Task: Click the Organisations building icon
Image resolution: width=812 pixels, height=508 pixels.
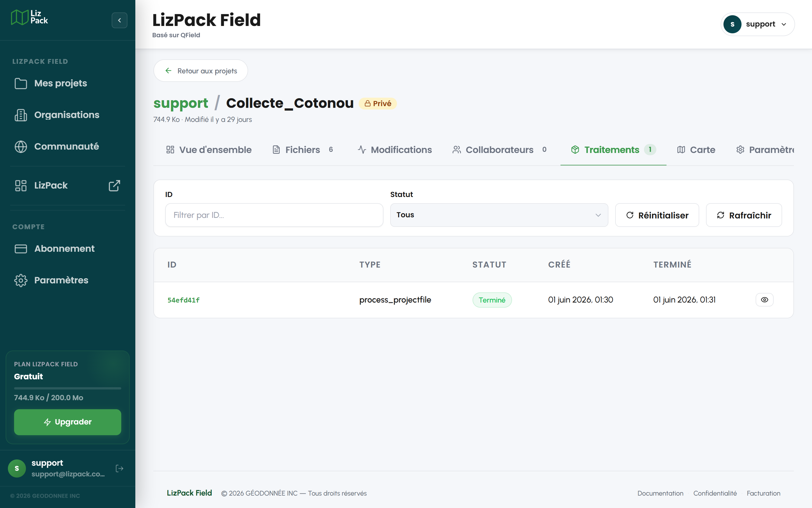Action: (21, 115)
